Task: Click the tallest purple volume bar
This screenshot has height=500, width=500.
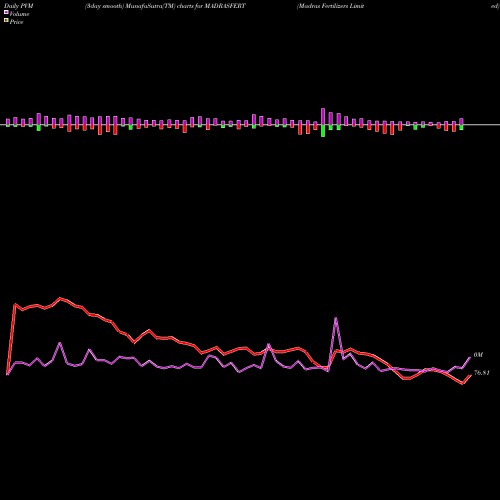Action: point(323,117)
